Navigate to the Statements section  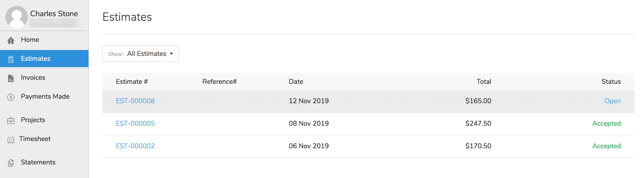click(x=38, y=162)
